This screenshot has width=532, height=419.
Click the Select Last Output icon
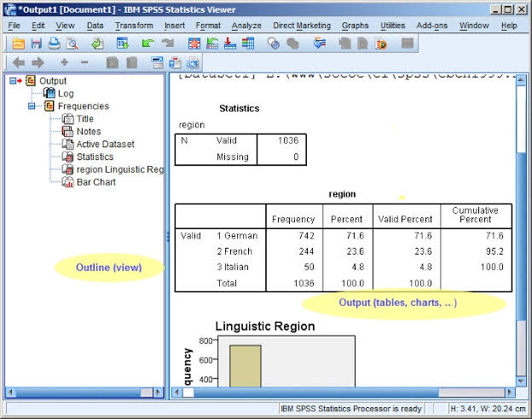320,43
